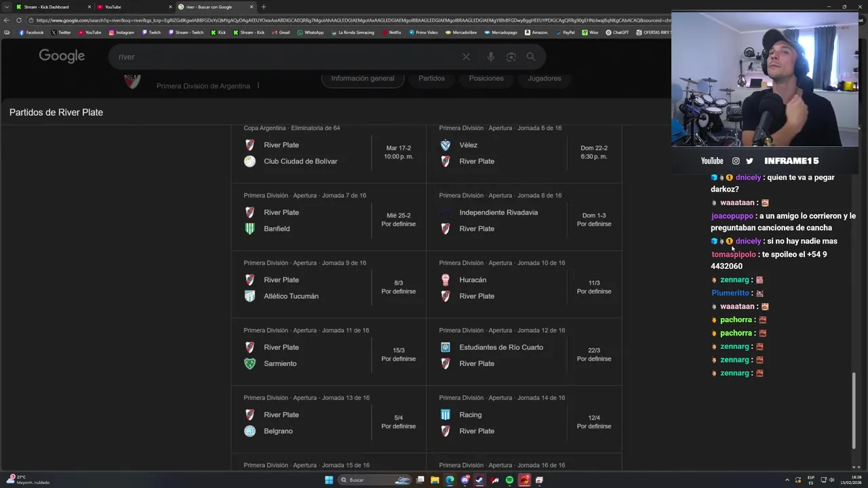Click the Google search magnifier icon
Screen dimensions: 868x488
coord(531,57)
